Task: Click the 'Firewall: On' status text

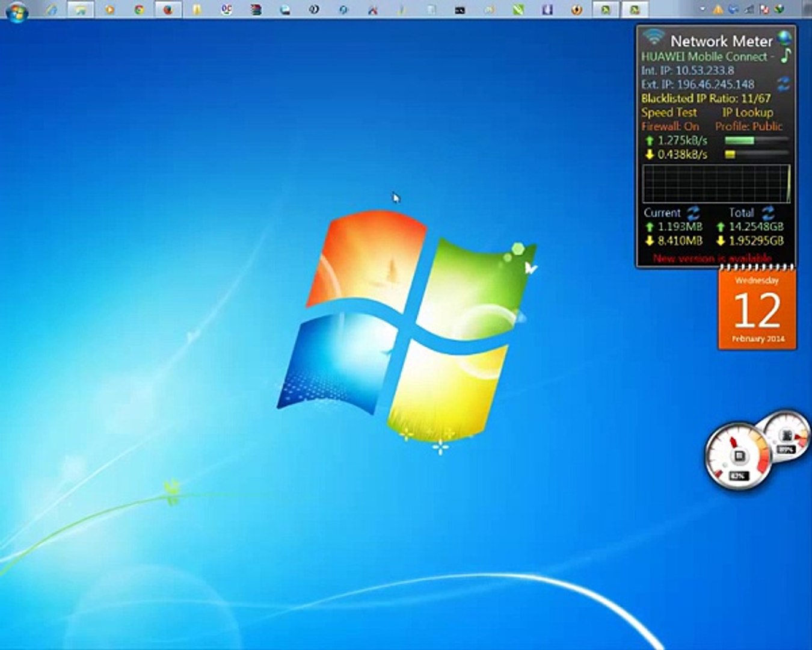Action: (670, 126)
